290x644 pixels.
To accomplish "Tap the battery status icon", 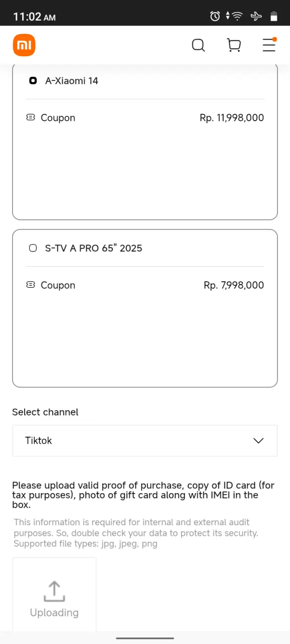I will 274,16.
